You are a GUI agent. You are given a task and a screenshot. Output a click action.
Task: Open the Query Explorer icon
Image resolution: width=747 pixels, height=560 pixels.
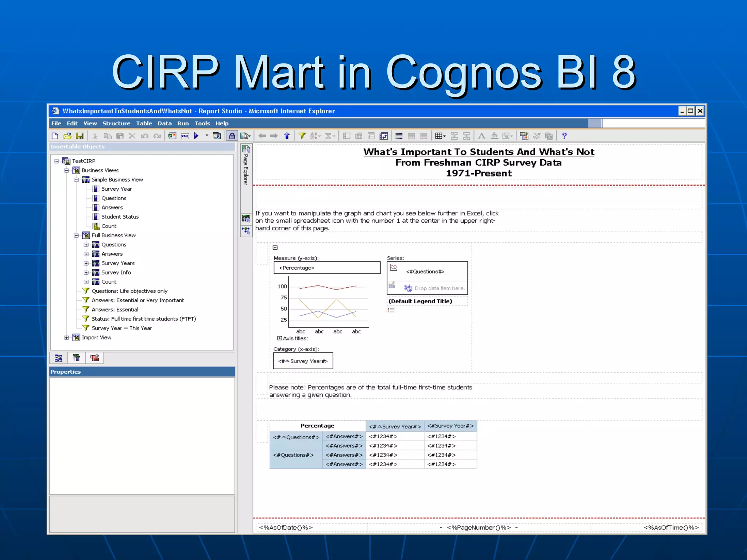click(x=246, y=219)
